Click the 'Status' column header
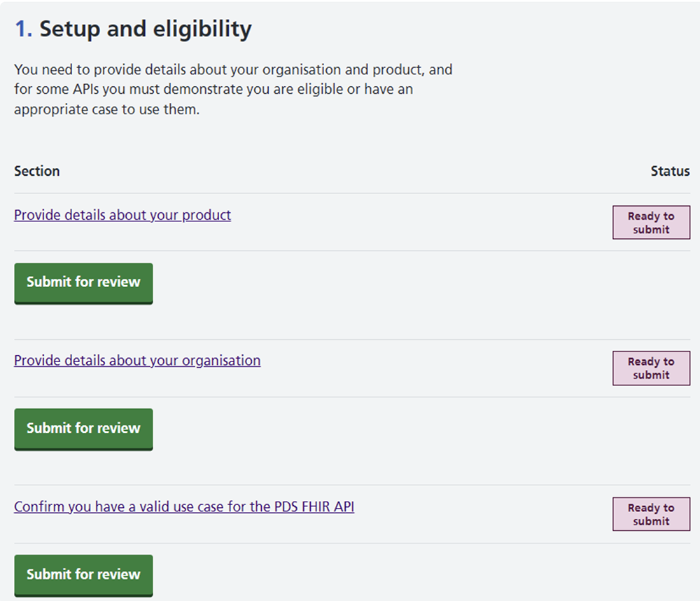Screen dimensions: 700x601 pos(670,172)
